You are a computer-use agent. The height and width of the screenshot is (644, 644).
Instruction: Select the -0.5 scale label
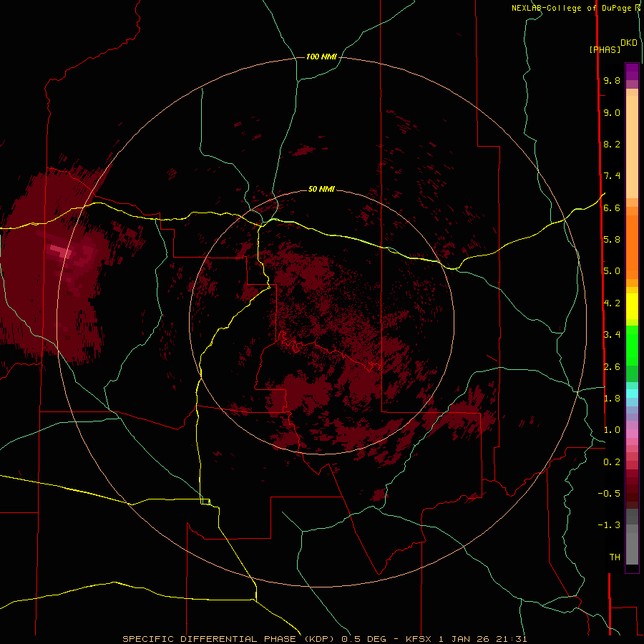click(x=609, y=494)
